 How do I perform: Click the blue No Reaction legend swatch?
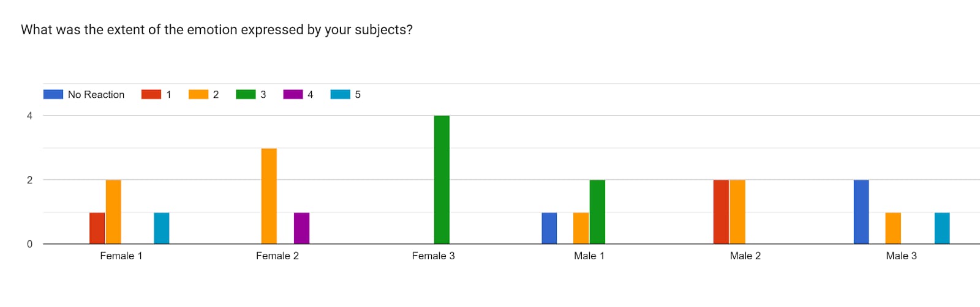[x=53, y=94]
